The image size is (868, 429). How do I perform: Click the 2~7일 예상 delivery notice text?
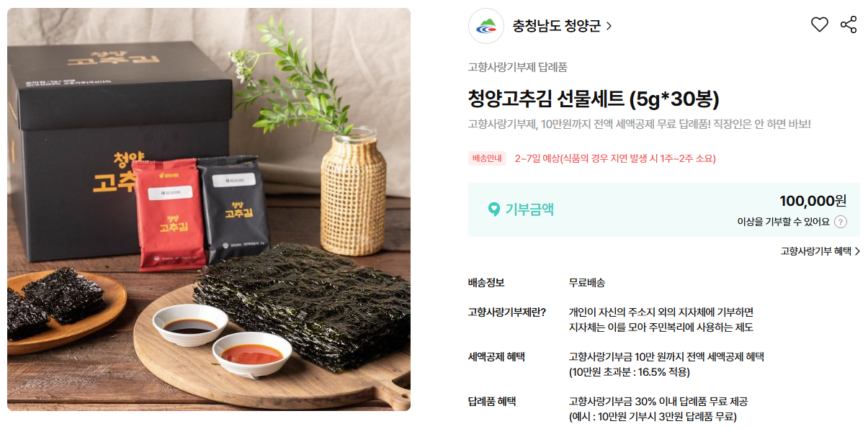click(x=615, y=158)
